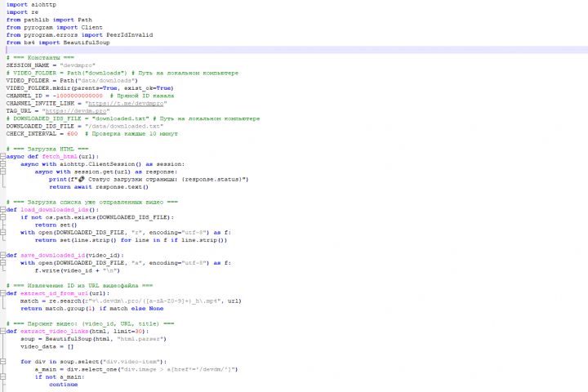Screen dimensions: 588x392
Task: Click 'load_downloaded_ids' function name
Action: [x=55, y=210]
